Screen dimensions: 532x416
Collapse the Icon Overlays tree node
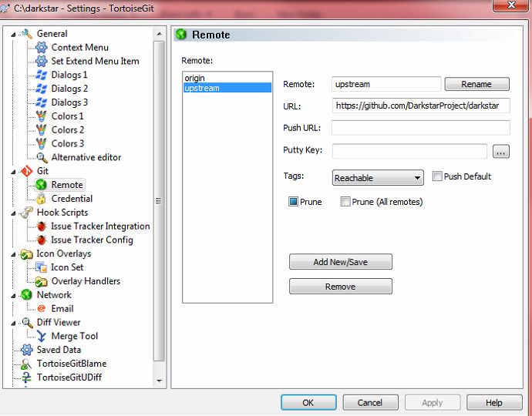[x=13, y=254]
